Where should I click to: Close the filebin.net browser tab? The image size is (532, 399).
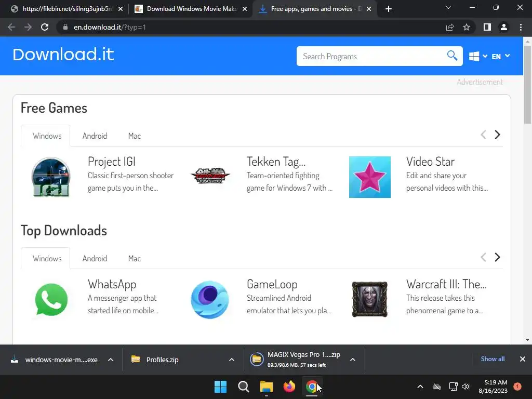(121, 9)
